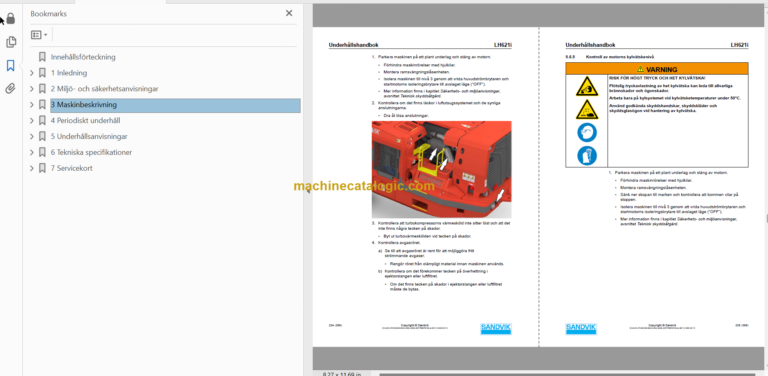Collapse the navigation pane with divider arrow

click(x=308, y=191)
